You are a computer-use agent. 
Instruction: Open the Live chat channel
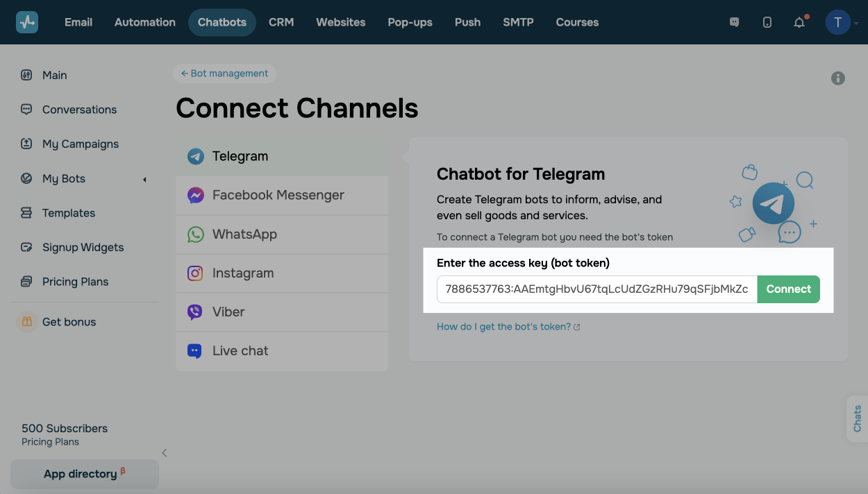tap(240, 350)
